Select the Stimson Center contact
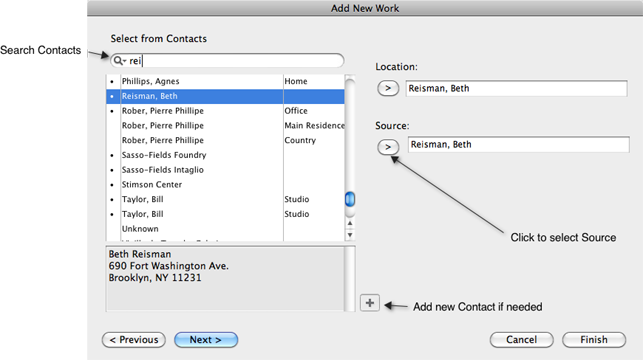 pos(225,185)
